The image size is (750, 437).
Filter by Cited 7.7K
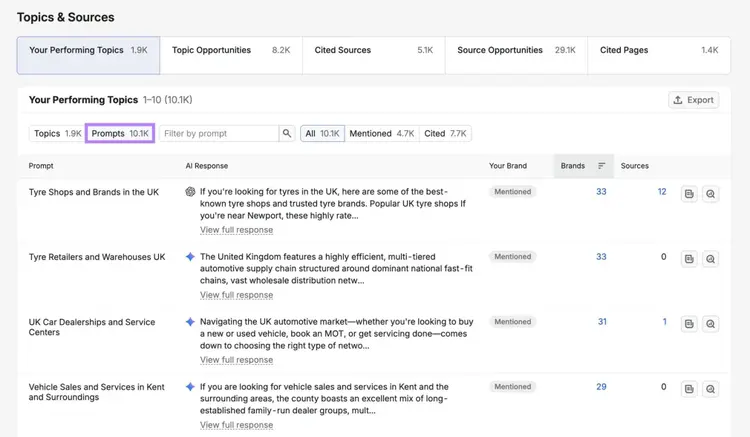click(445, 133)
